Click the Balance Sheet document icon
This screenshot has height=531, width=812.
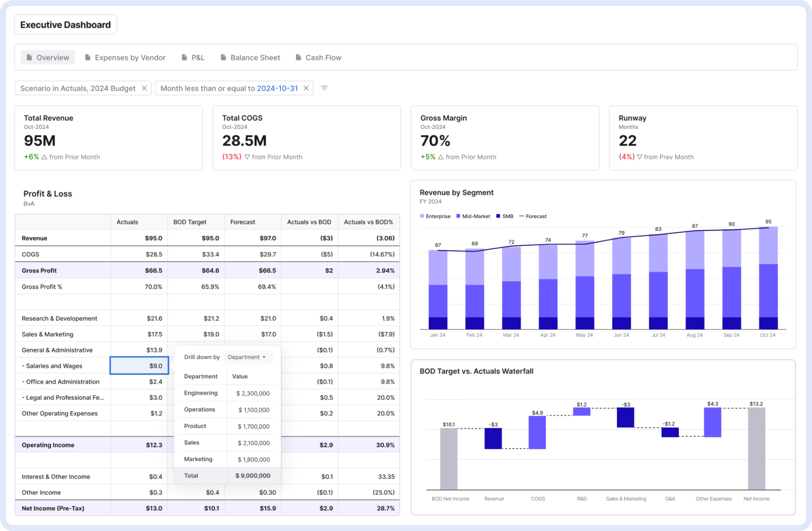pyautogui.click(x=223, y=58)
